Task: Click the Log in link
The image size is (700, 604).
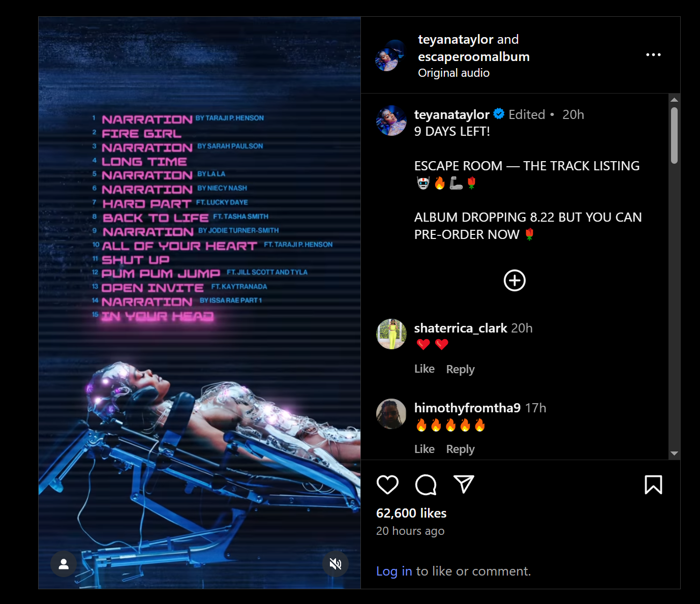Action: (x=394, y=571)
